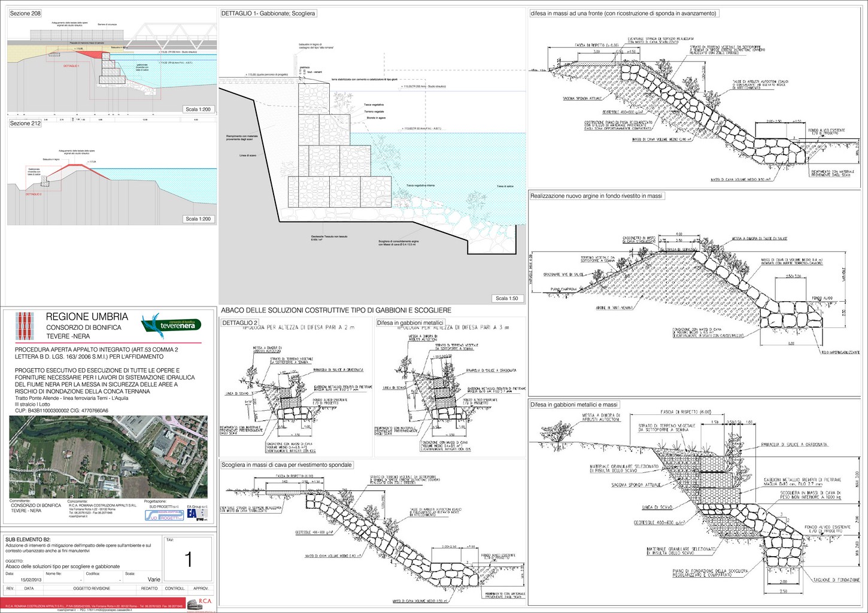
Task: Click the date "15/02/2013"
Action: point(31,579)
